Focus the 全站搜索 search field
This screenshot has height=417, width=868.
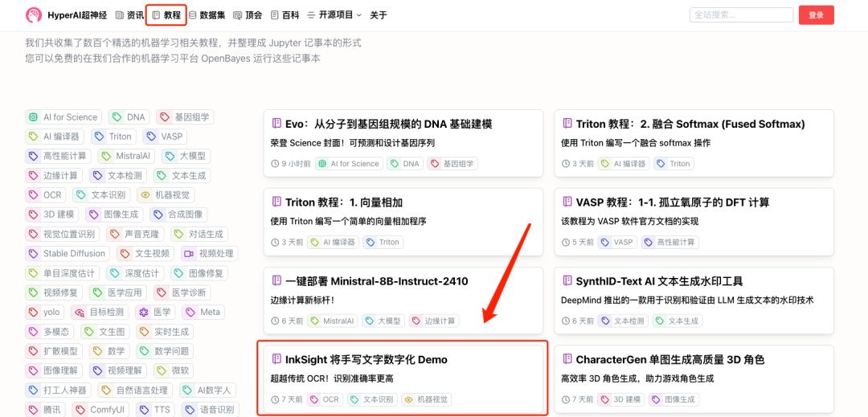coord(740,14)
